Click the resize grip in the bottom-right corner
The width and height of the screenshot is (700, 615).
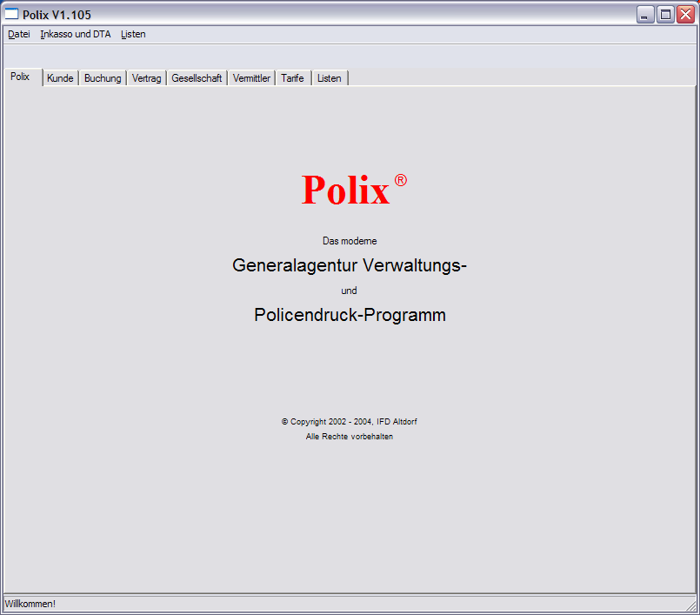point(691,605)
